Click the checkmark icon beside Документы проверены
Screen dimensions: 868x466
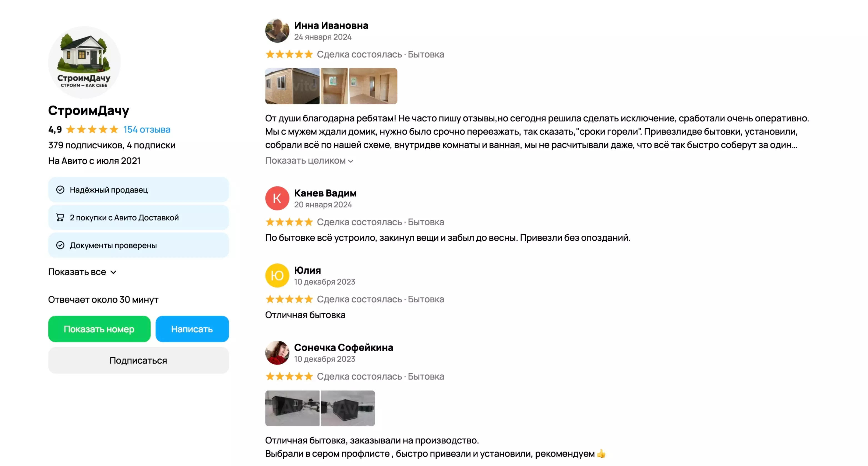coord(60,245)
